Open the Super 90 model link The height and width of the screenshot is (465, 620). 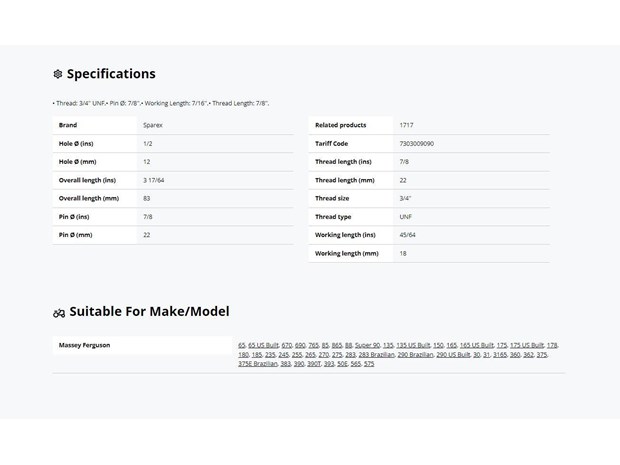(x=367, y=345)
